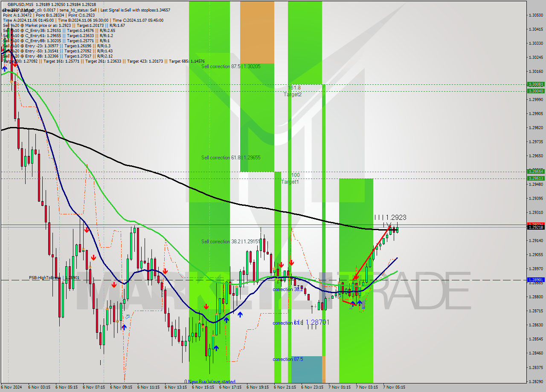Click the 1.28630 price axis value
Viewport: 546px width, 392px height.
[x=536, y=325]
